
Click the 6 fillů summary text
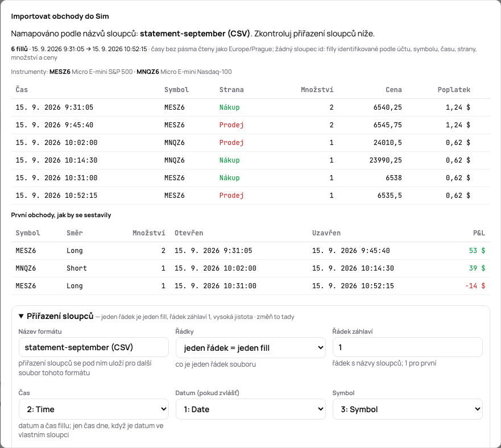coord(19,49)
